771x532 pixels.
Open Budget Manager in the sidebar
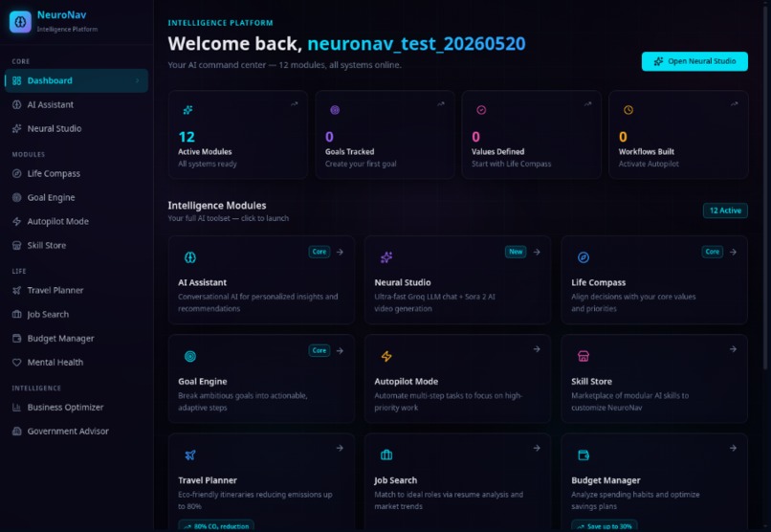click(77, 339)
